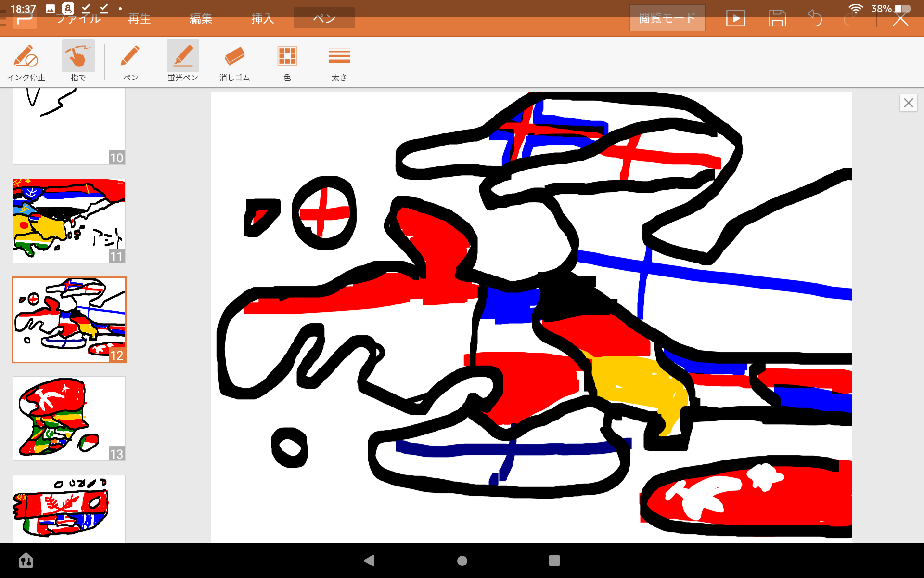
Task: Redo the undone action
Action: [x=849, y=19]
